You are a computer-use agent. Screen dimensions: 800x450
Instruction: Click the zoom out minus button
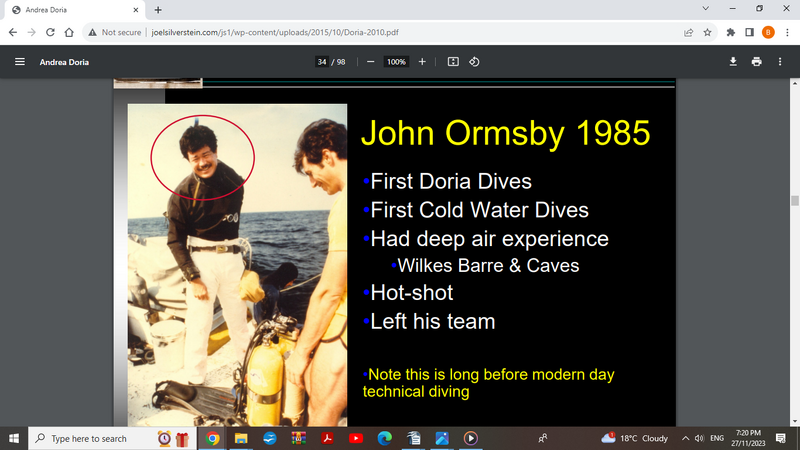(x=370, y=61)
